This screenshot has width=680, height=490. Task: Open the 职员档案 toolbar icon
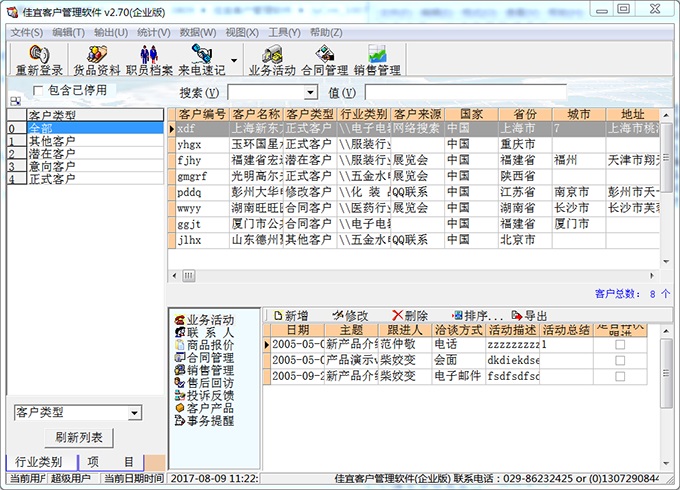coord(149,60)
